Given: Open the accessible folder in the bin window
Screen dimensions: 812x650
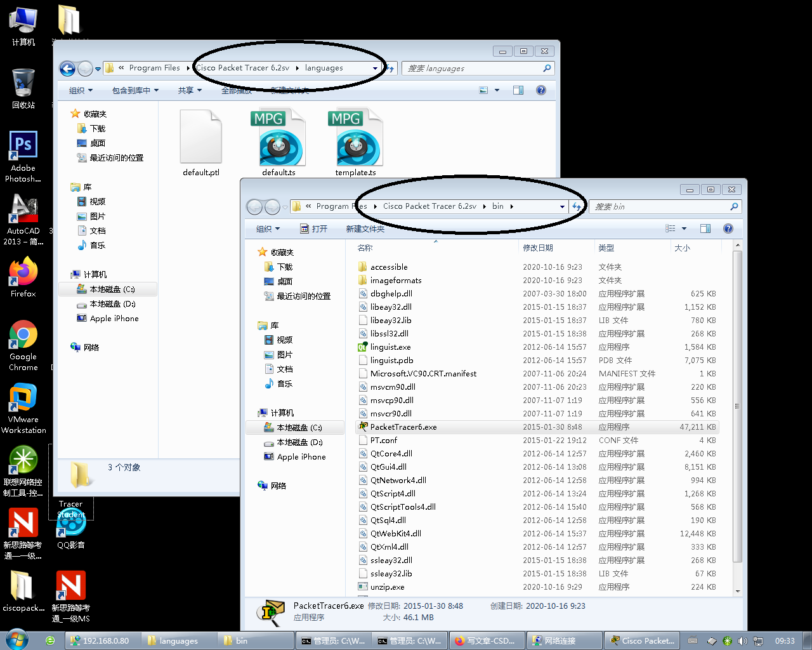Looking at the screenshot, I should (x=389, y=267).
